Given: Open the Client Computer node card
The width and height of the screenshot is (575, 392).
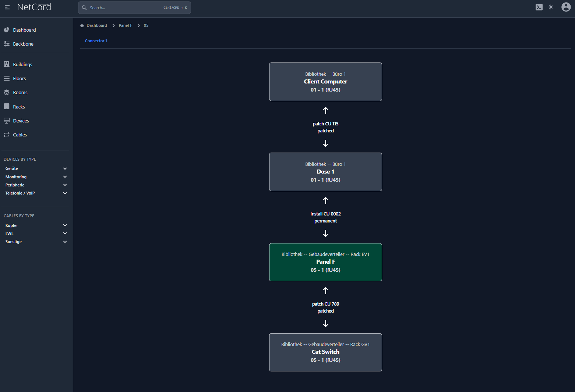Looking at the screenshot, I should point(325,82).
